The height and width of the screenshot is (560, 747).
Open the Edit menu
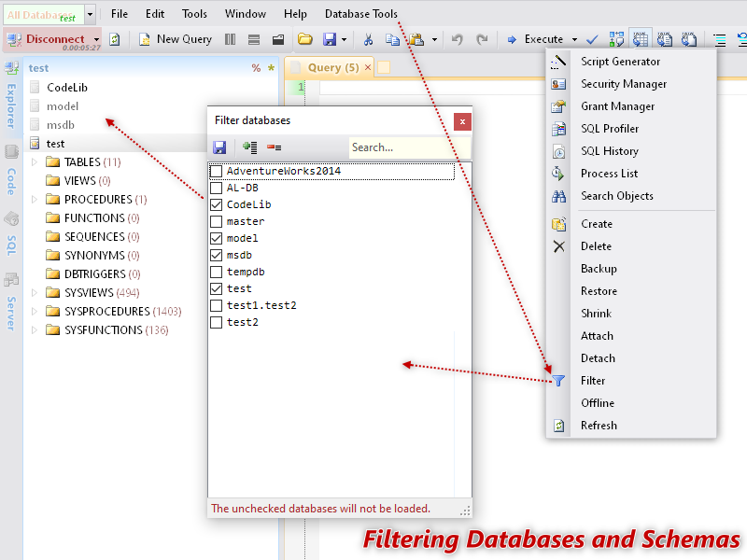155,14
